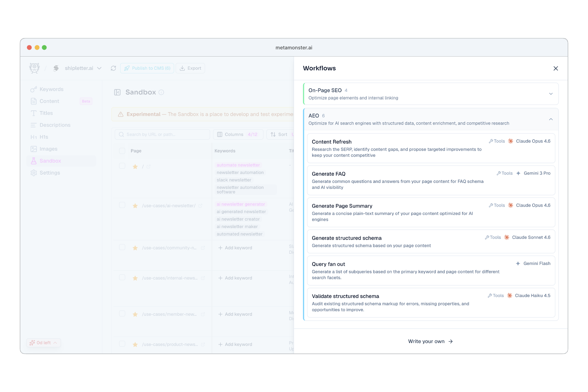Click the refresh icon next to shipletter.ai
588x392 pixels.
click(113, 68)
